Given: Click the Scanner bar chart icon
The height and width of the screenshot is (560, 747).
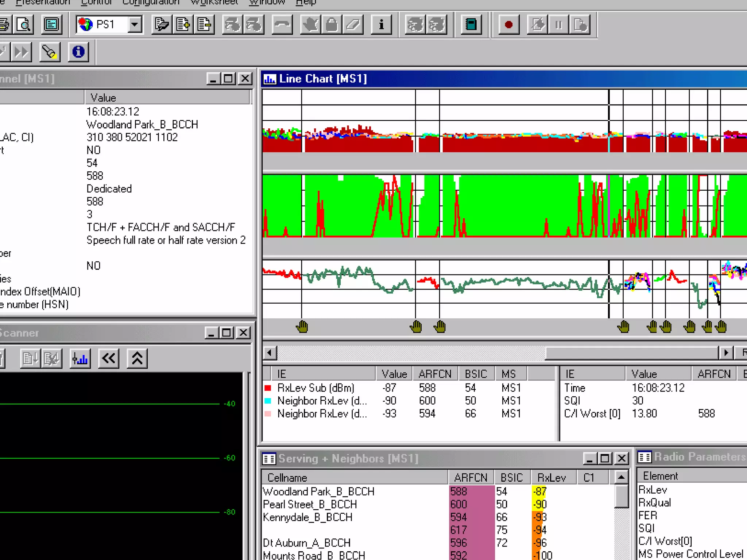Looking at the screenshot, I should click(x=80, y=359).
